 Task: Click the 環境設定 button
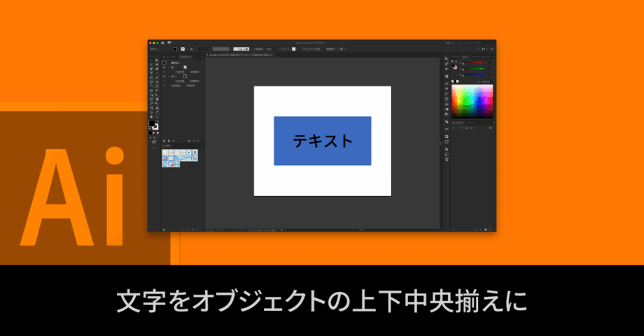click(330, 49)
